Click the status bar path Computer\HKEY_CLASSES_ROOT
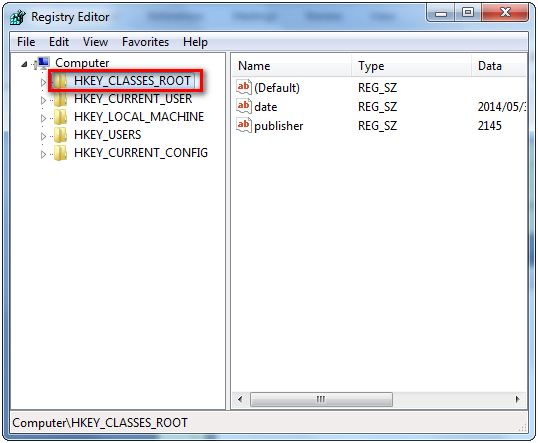The width and height of the screenshot is (538, 443). tap(100, 423)
